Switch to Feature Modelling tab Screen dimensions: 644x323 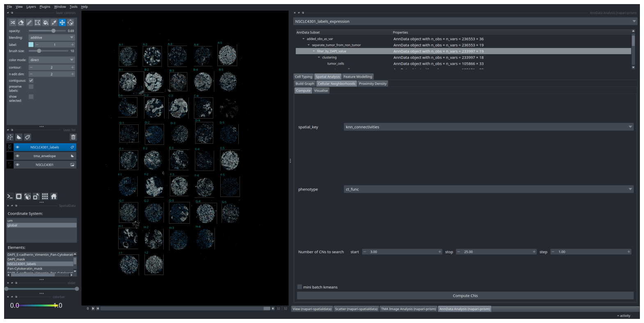point(358,77)
